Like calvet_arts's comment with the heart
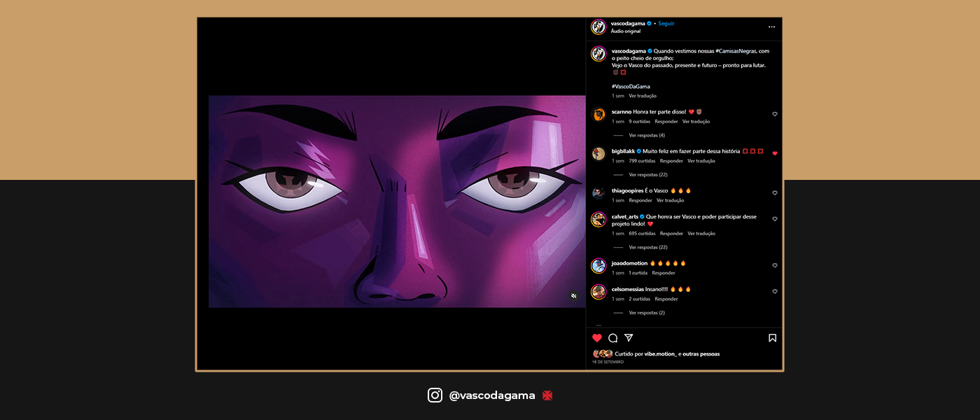 pos(775,219)
